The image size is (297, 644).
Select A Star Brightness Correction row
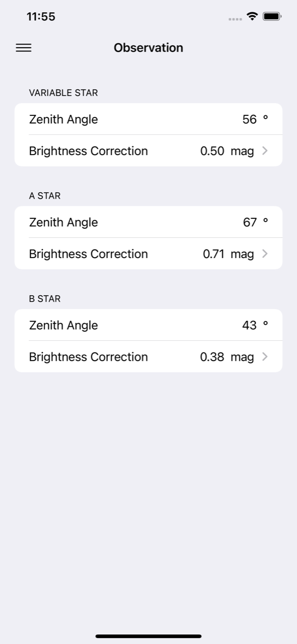click(148, 254)
